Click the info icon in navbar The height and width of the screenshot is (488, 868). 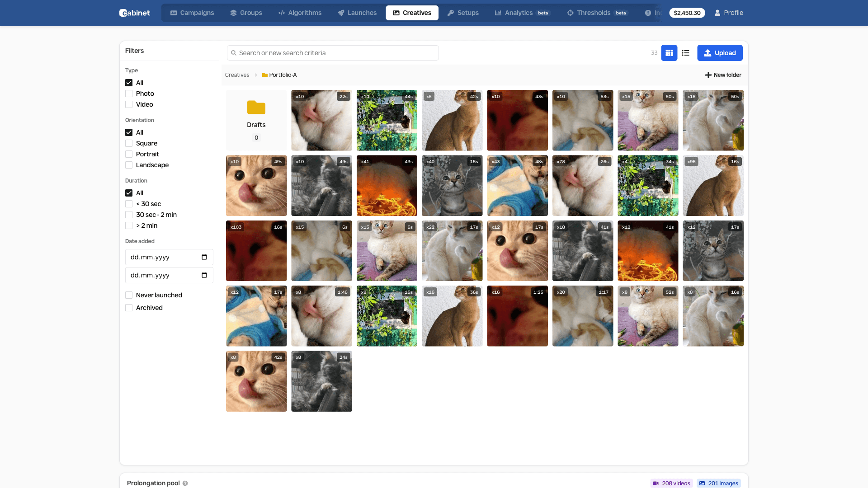point(648,13)
